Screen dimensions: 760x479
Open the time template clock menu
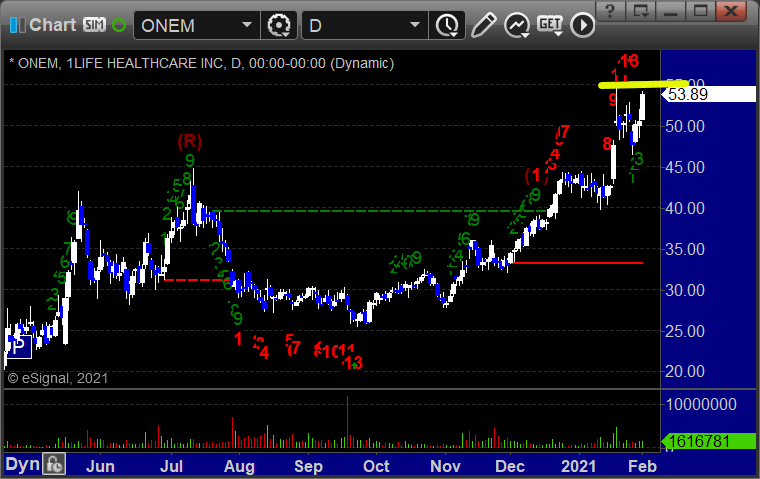tap(447, 25)
